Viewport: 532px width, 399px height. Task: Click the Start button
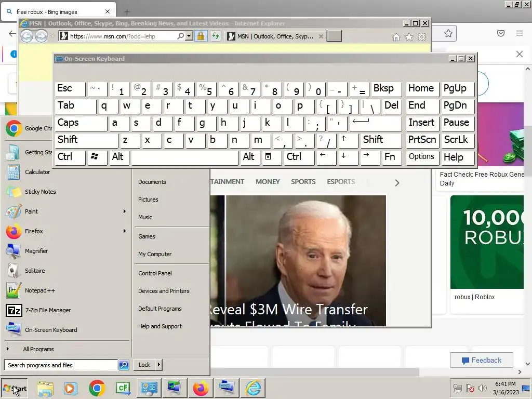[14, 389]
